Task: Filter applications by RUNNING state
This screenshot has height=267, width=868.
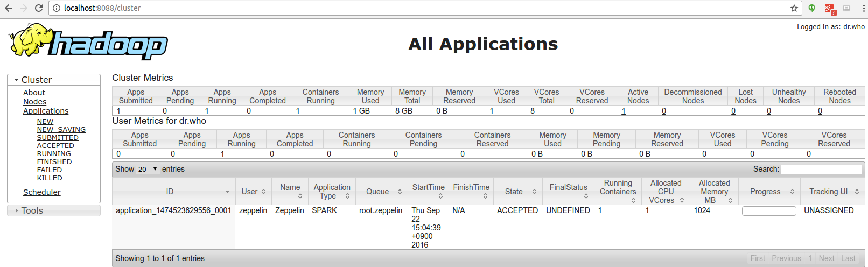Action: (54, 154)
